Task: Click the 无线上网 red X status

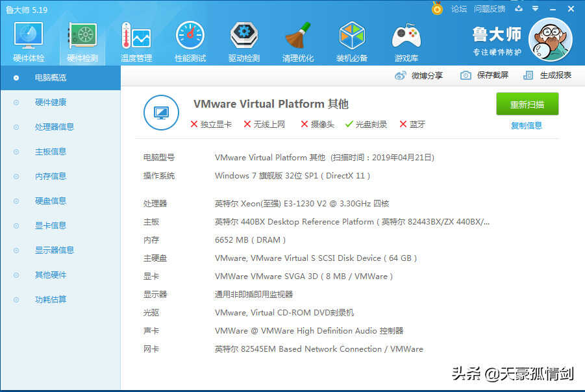Action: pyautogui.click(x=264, y=125)
